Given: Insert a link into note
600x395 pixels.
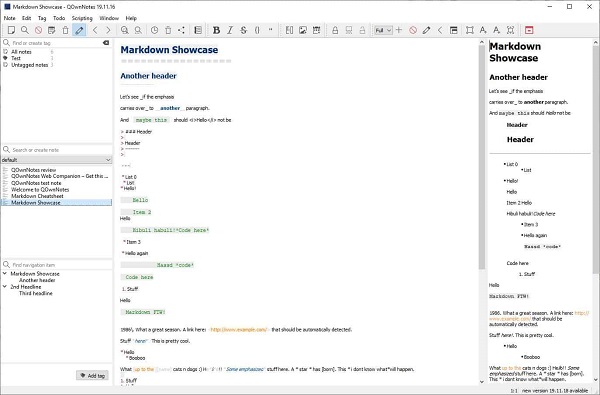Looking at the screenshot, I should [x=289, y=30].
